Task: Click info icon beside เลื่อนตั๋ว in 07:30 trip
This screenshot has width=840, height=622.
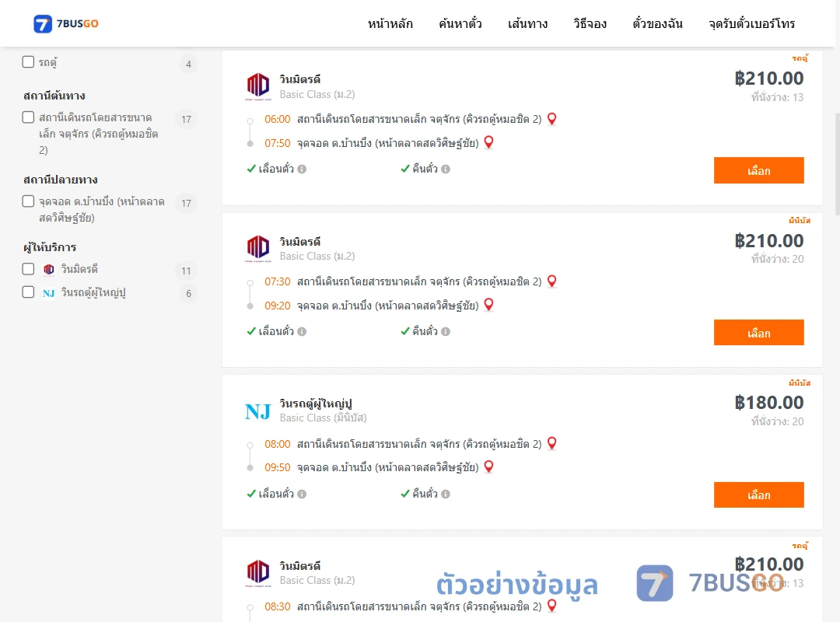Action: (x=302, y=332)
